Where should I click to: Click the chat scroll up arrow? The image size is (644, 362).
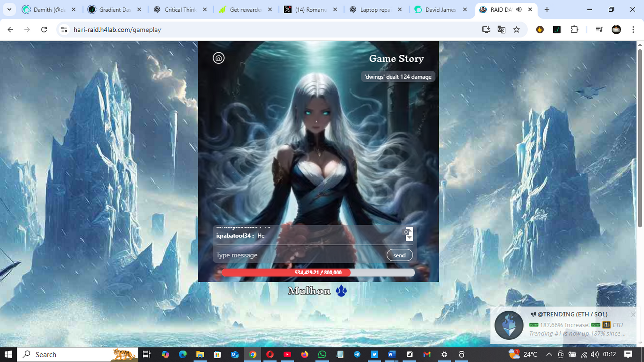tap(409, 230)
